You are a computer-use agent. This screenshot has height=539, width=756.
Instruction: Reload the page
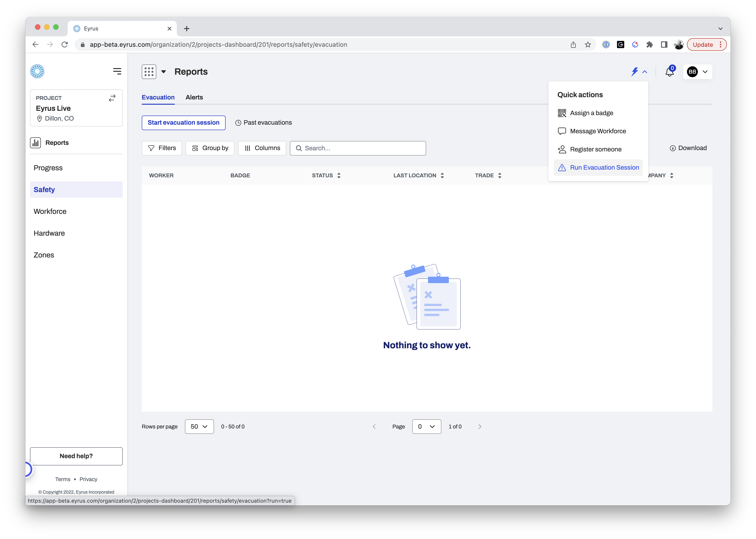point(65,45)
